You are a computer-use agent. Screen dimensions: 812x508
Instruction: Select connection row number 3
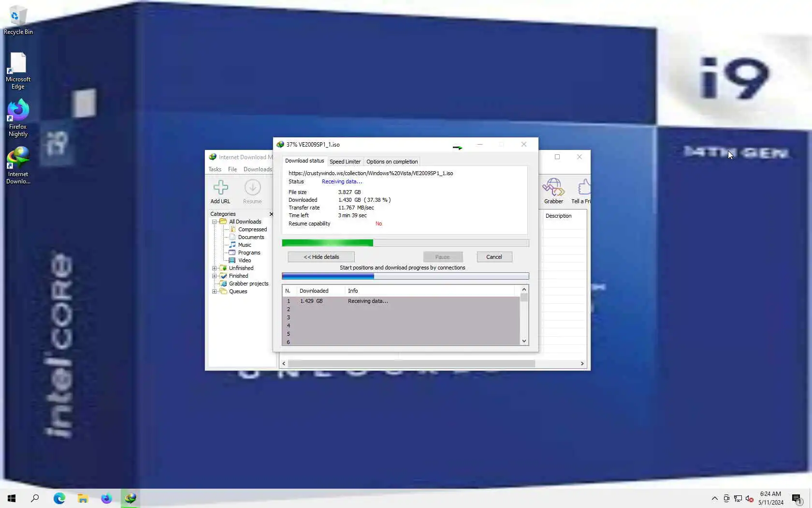pos(401,317)
